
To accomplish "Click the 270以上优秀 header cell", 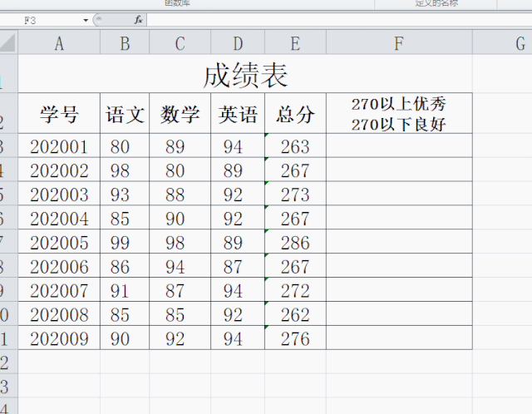I will pos(399,113).
